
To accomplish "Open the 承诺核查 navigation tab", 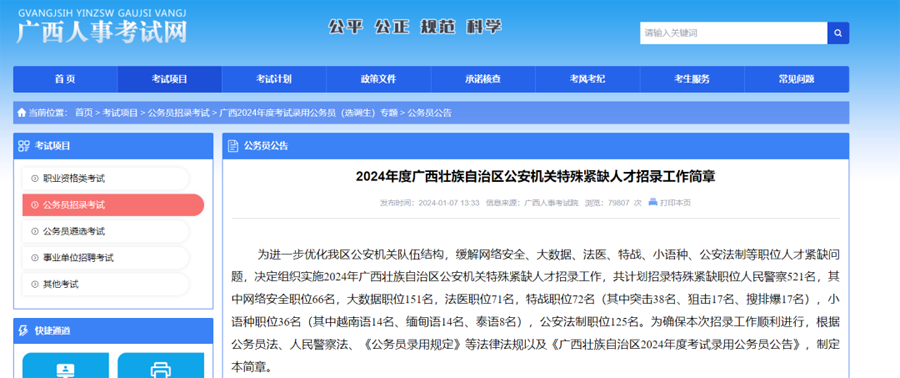I will [x=483, y=80].
